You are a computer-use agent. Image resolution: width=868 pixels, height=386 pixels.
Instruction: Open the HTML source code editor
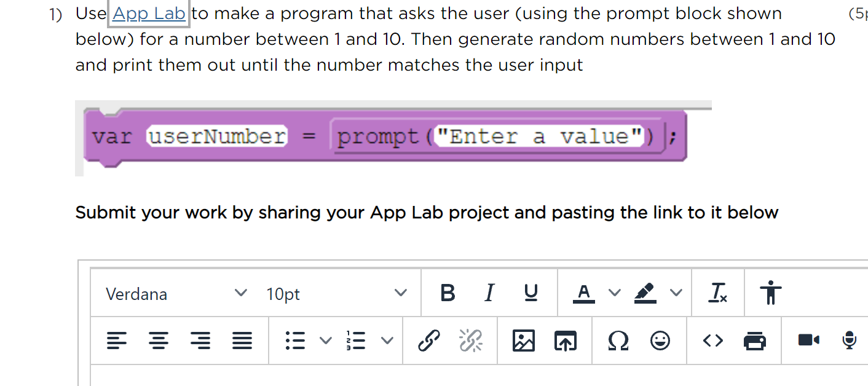coord(712,340)
